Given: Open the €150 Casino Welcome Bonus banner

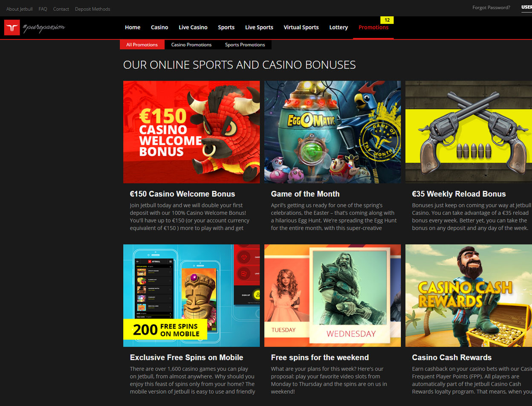Looking at the screenshot, I should coord(191,132).
